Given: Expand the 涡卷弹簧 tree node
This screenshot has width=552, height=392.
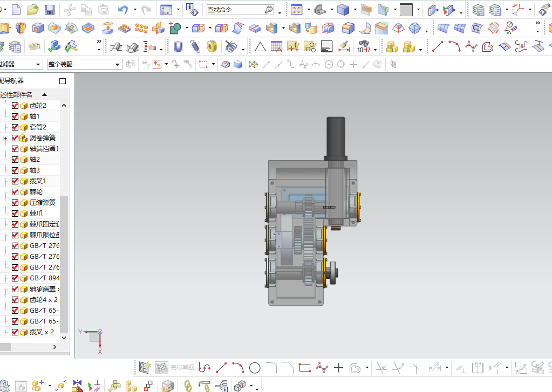Looking at the screenshot, I should coord(5,138).
